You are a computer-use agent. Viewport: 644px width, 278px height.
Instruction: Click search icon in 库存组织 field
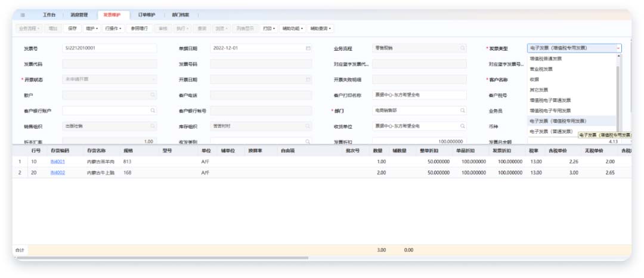click(x=308, y=126)
